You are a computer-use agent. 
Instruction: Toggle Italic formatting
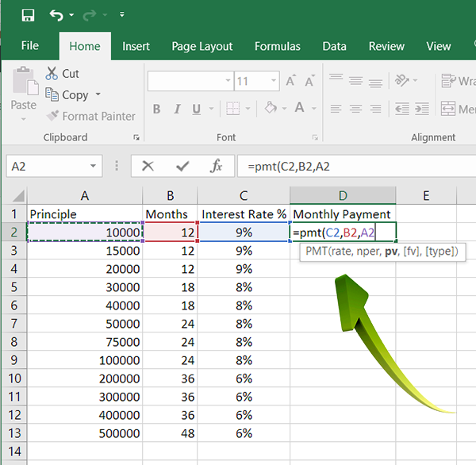click(x=177, y=109)
